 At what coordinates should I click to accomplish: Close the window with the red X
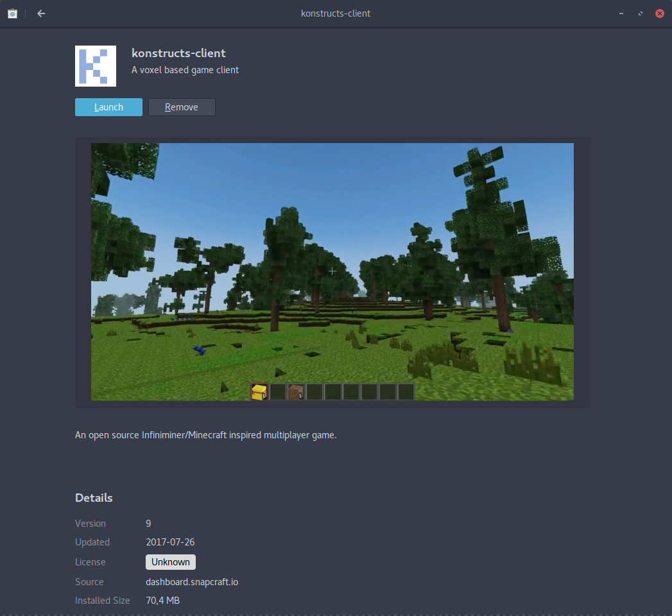(x=660, y=13)
